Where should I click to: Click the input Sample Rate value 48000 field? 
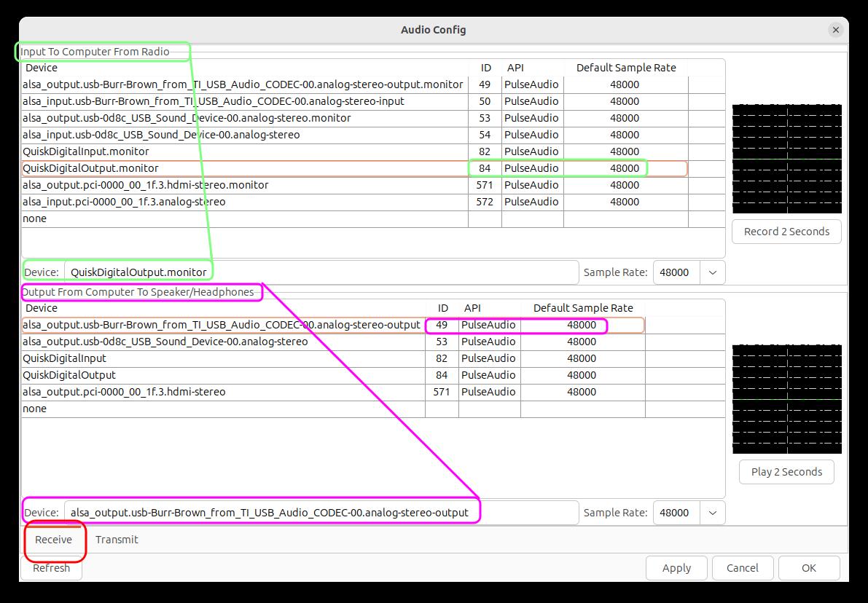(x=676, y=272)
